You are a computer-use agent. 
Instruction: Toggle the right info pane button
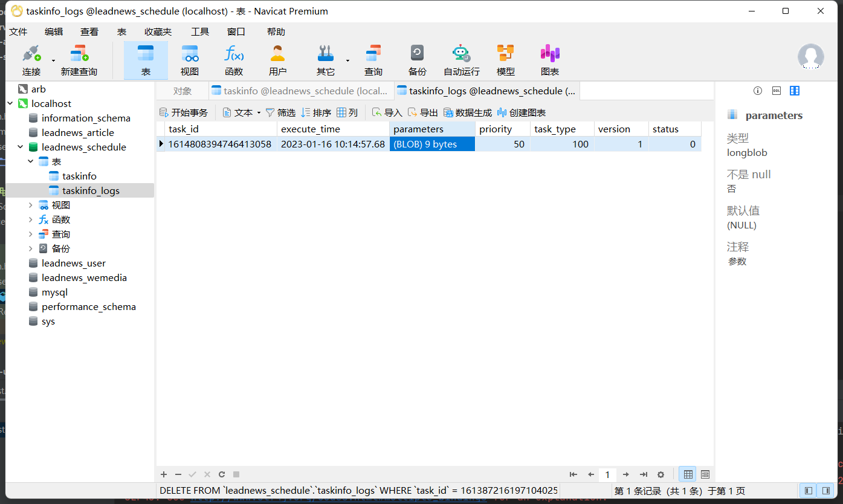(x=825, y=490)
